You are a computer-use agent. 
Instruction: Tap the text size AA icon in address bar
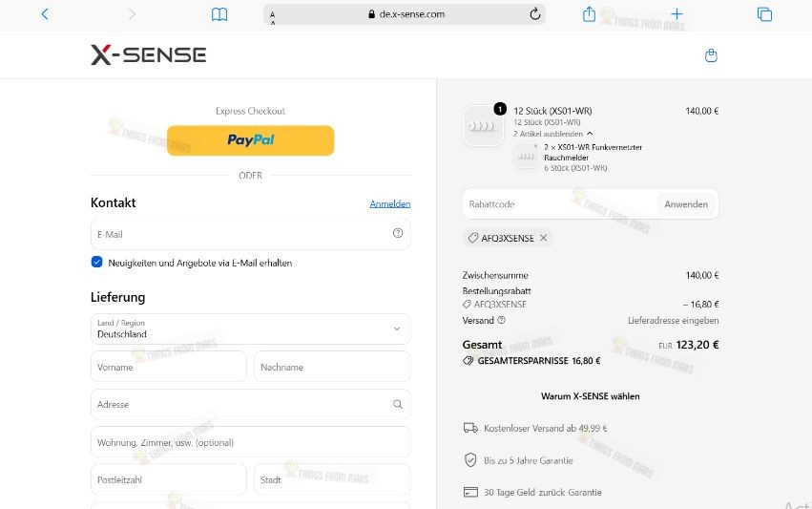[x=272, y=17]
